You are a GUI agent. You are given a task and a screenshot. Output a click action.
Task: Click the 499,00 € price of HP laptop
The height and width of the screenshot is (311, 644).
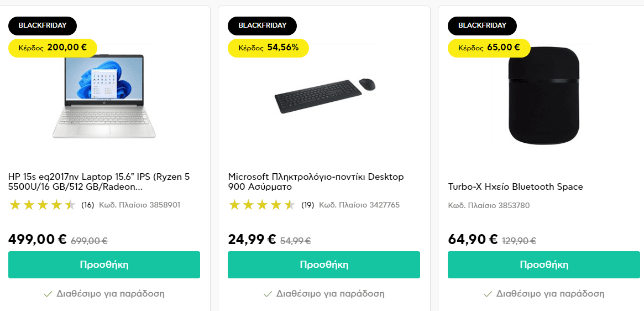pyautogui.click(x=38, y=239)
